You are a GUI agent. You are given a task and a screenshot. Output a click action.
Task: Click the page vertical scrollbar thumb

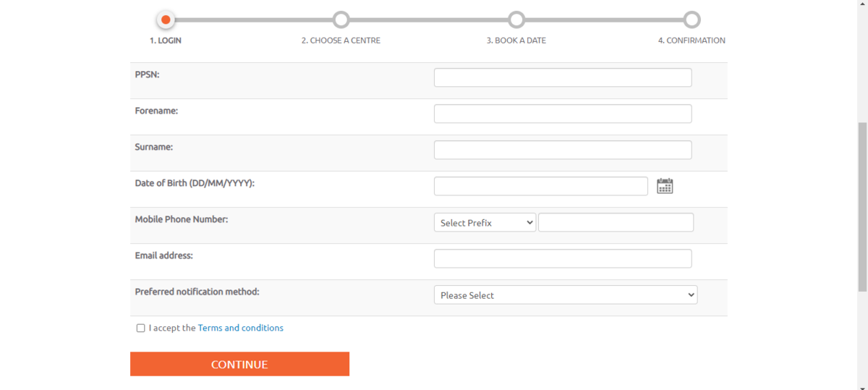(862, 207)
